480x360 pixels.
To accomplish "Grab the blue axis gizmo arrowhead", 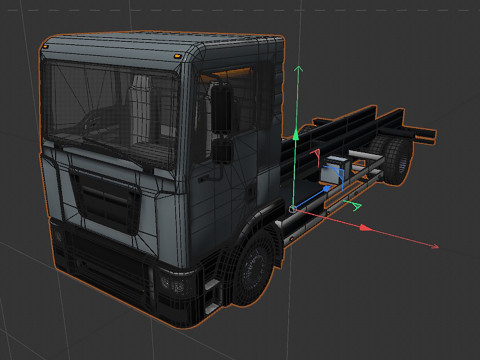I will [x=327, y=188].
